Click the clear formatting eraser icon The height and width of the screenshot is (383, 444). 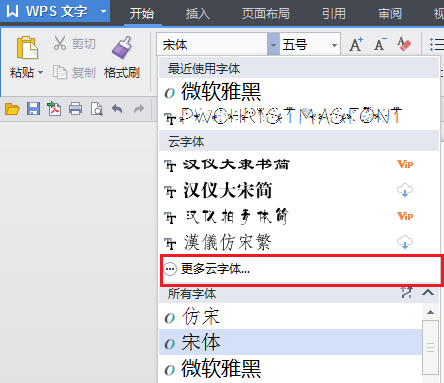pyautogui.click(x=404, y=44)
